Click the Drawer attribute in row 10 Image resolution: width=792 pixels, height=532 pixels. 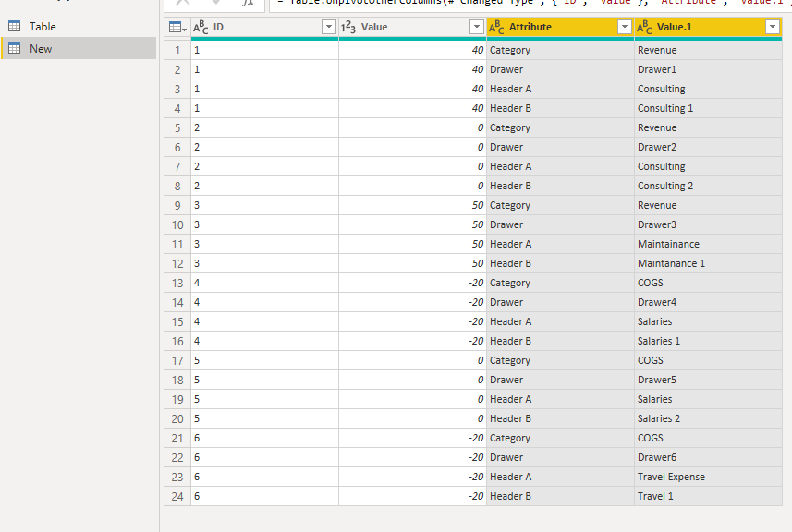click(560, 224)
